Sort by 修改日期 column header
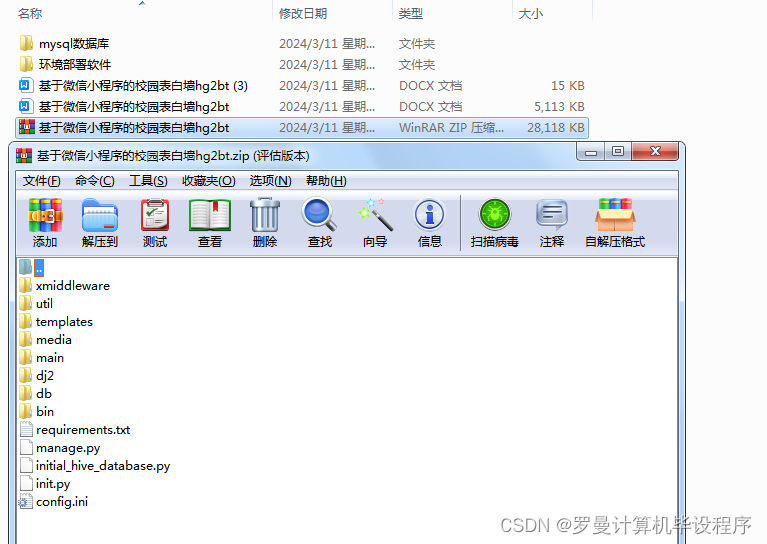The image size is (767, 544). click(303, 14)
